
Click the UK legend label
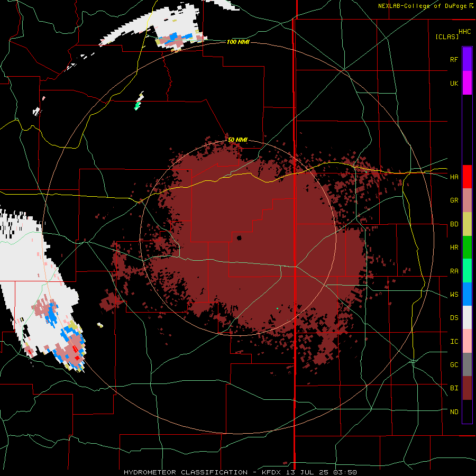[x=454, y=83]
